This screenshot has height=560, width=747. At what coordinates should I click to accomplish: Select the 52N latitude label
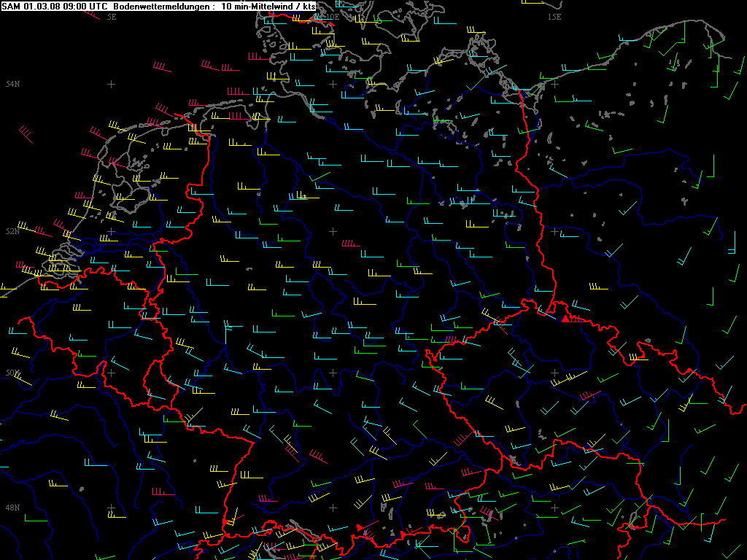click(x=12, y=231)
